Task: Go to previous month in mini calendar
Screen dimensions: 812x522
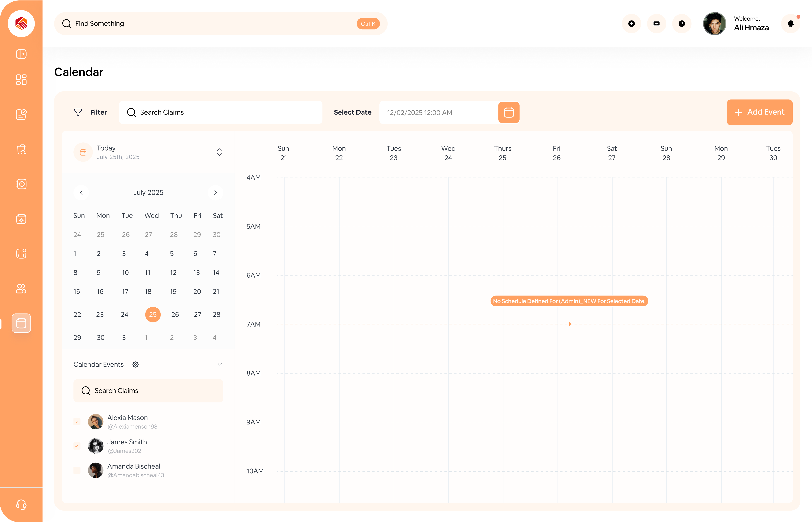Action: [81, 193]
